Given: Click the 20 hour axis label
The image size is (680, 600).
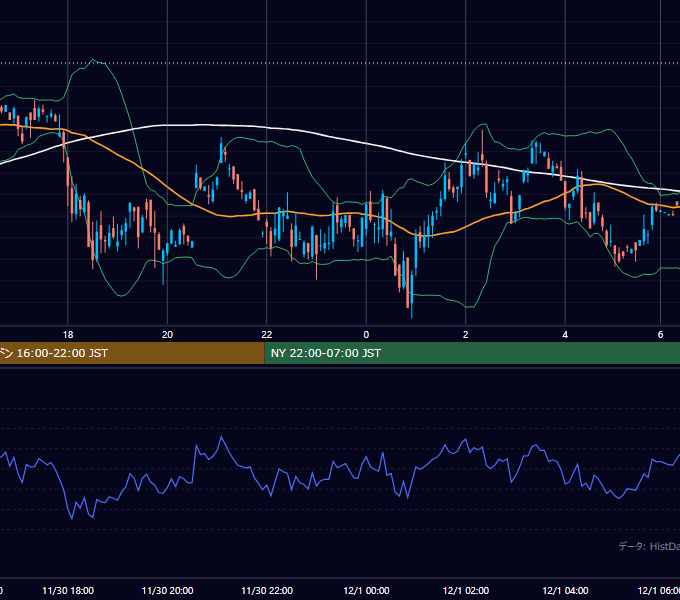Looking at the screenshot, I should click(167, 335).
